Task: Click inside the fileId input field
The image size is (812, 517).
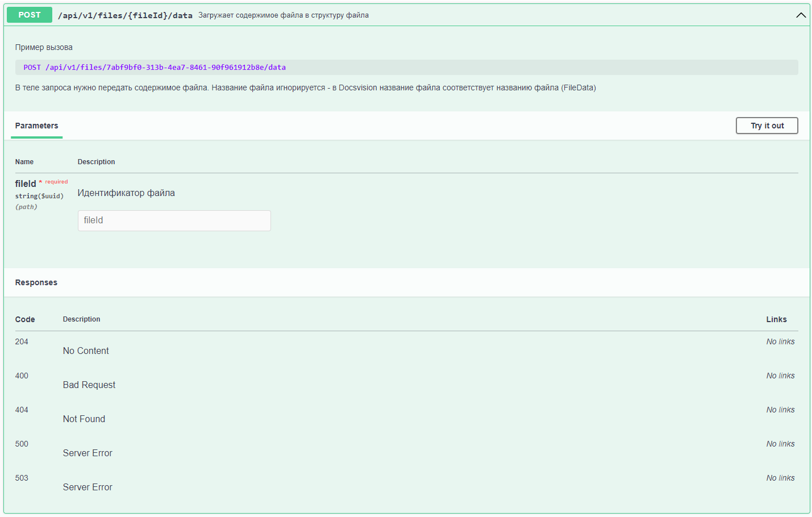Action: (174, 220)
